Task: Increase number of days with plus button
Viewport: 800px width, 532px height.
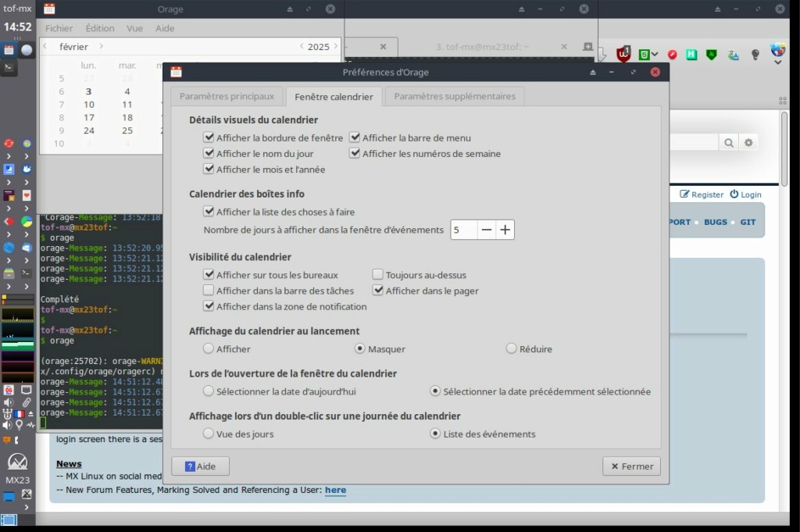Action: [505, 230]
